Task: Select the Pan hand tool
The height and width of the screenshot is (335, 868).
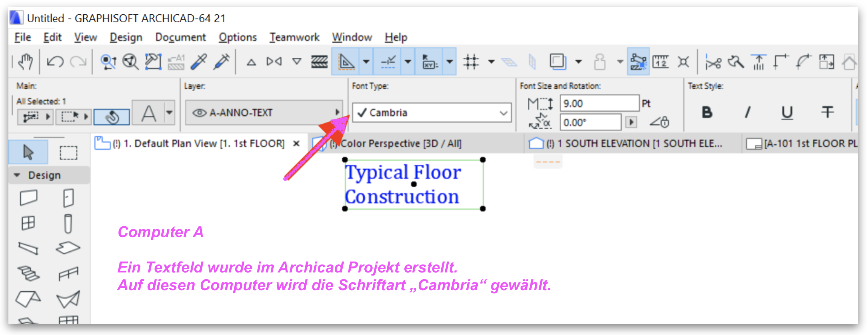Action: coord(26,62)
